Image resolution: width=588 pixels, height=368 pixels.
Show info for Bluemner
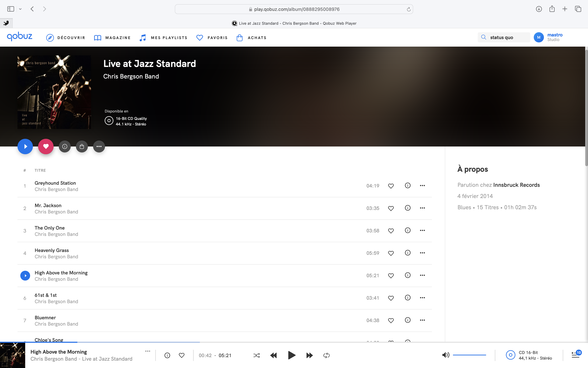click(x=407, y=320)
